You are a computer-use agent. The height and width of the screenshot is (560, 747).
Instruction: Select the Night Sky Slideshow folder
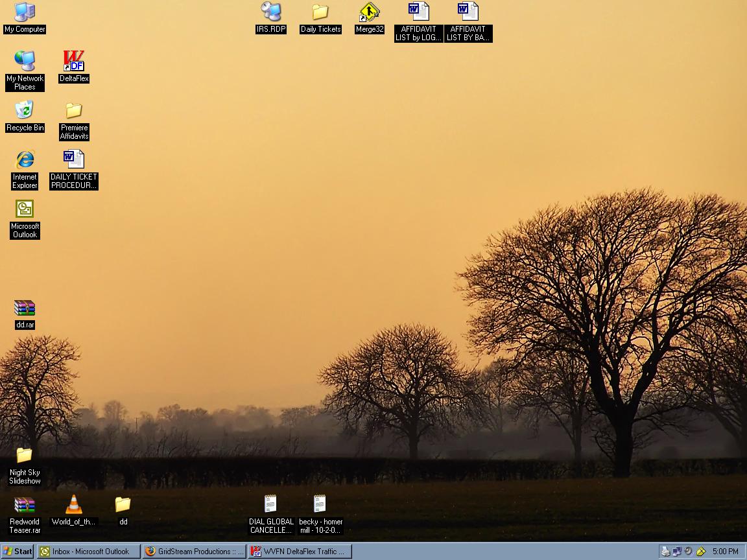pos(25,455)
